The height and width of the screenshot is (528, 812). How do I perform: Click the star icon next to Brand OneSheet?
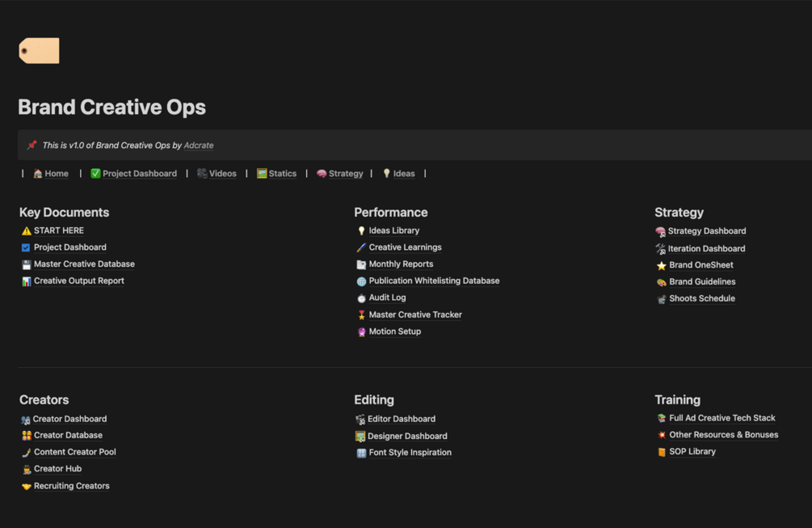tap(661, 265)
